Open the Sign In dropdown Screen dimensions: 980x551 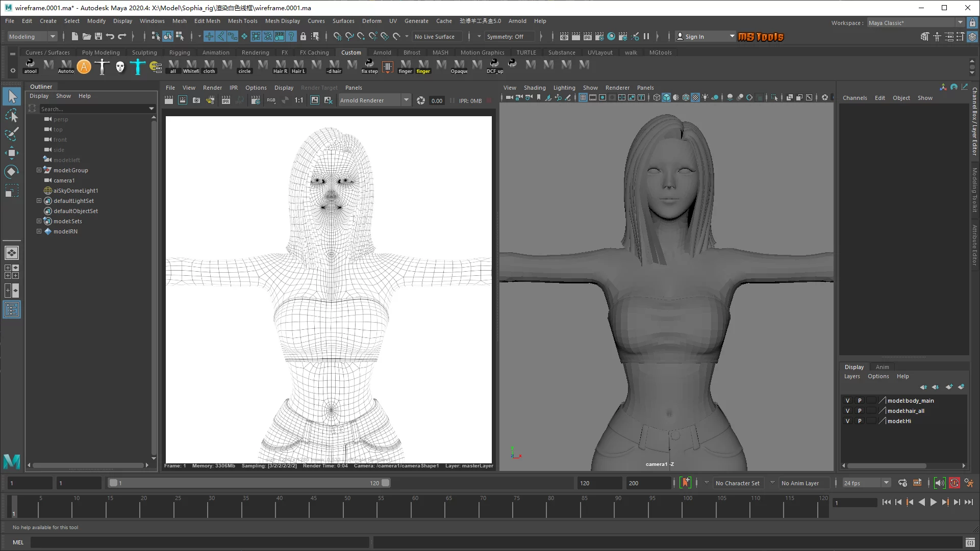tap(706, 36)
